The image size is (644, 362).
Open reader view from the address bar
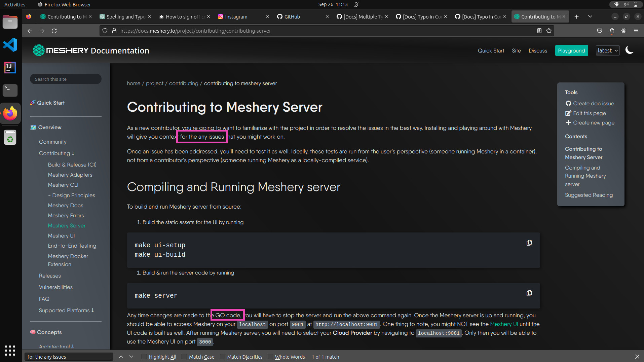[x=539, y=31]
